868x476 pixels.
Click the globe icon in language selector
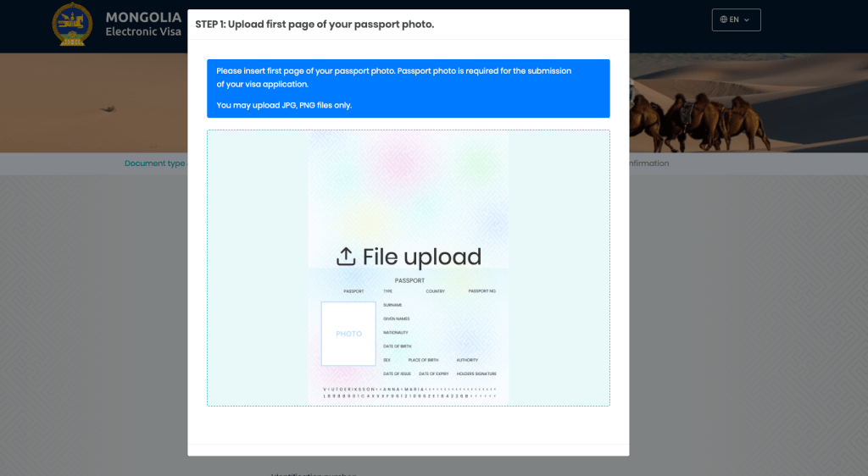(x=723, y=19)
